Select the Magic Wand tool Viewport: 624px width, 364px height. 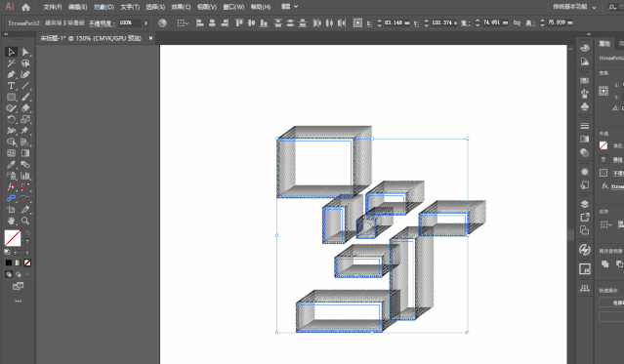[x=11, y=63]
